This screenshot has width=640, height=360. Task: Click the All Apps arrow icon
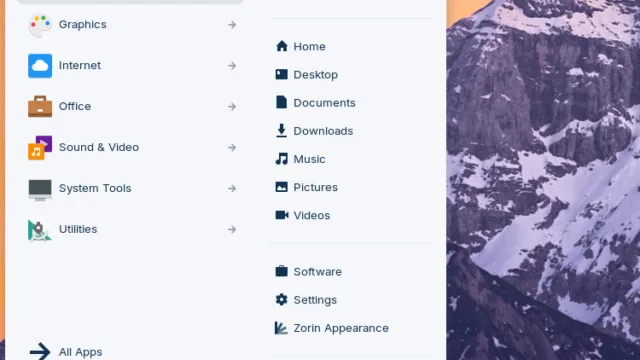click(x=40, y=351)
